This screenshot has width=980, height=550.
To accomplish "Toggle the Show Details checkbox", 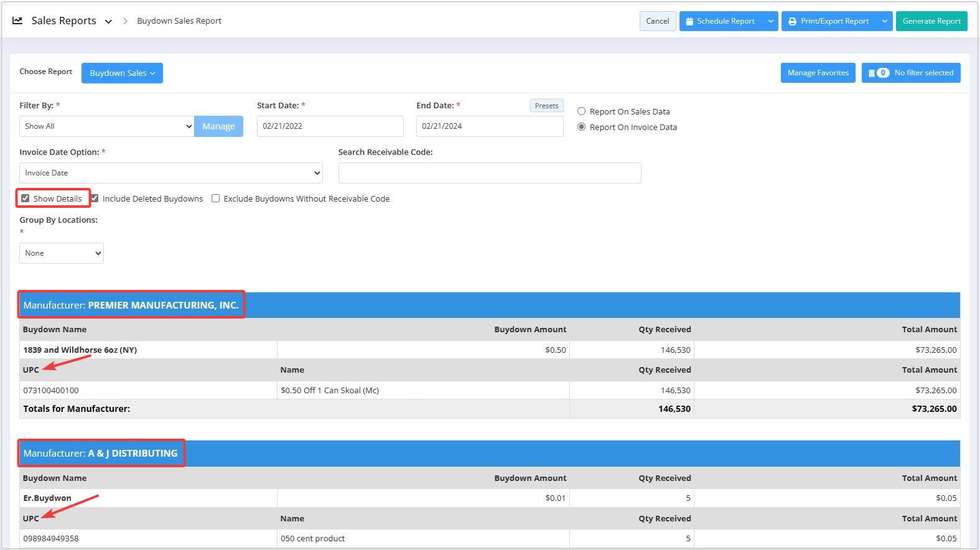I will [x=25, y=198].
